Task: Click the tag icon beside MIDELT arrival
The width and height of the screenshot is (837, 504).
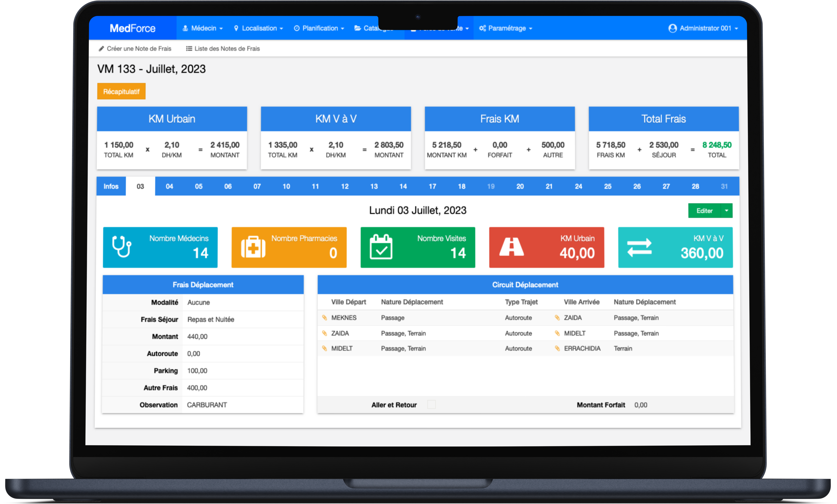Action: (557, 333)
